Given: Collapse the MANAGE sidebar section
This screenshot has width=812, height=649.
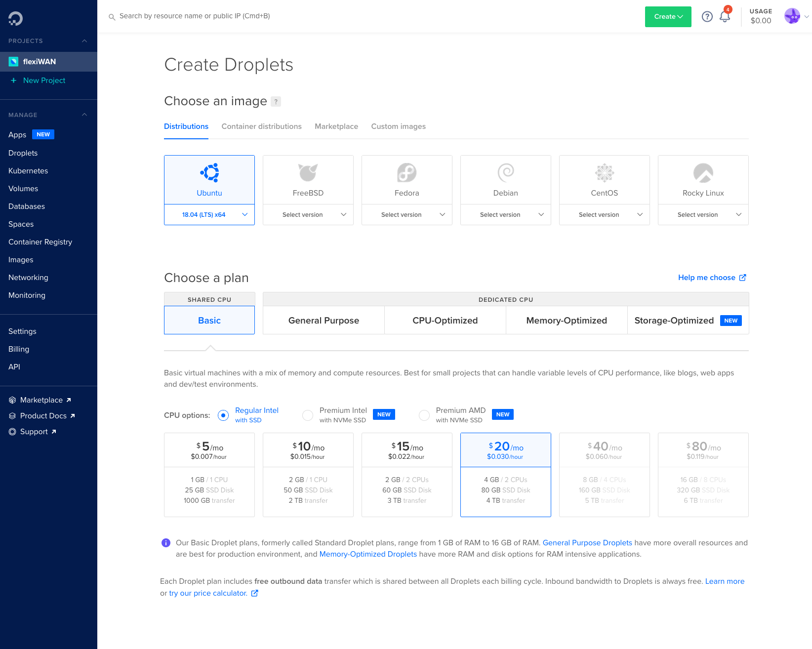Looking at the screenshot, I should (84, 115).
